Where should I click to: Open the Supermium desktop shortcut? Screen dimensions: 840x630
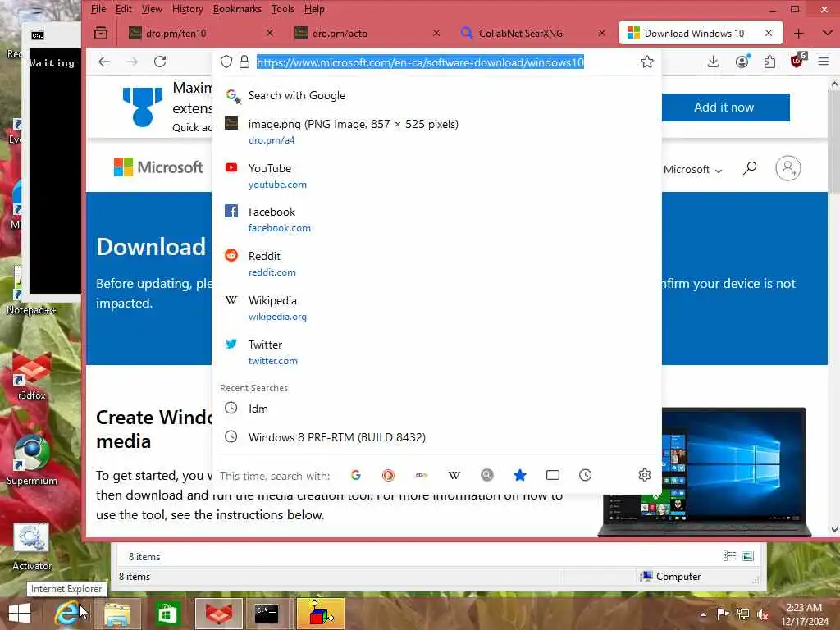(x=32, y=459)
